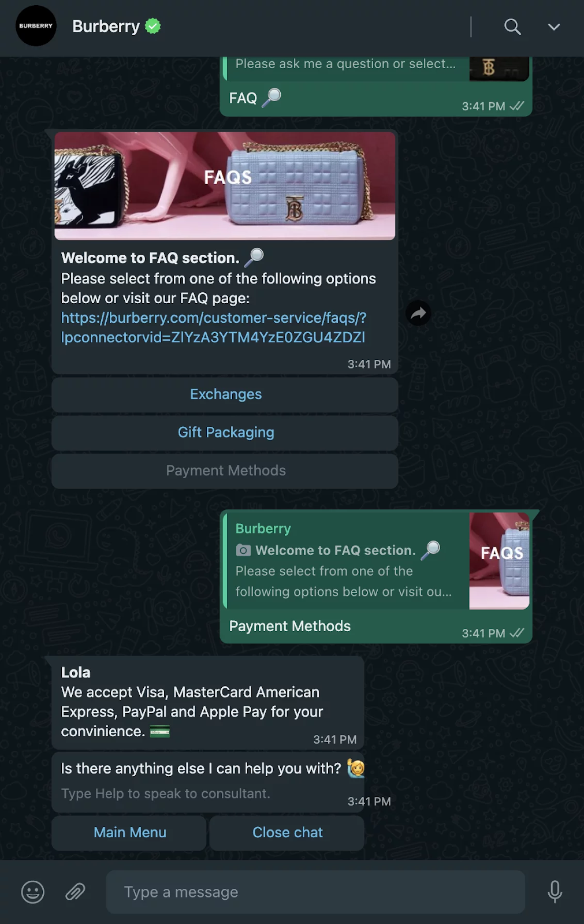584x924 pixels.
Task: Focus the Type a message field
Action: [x=315, y=892]
